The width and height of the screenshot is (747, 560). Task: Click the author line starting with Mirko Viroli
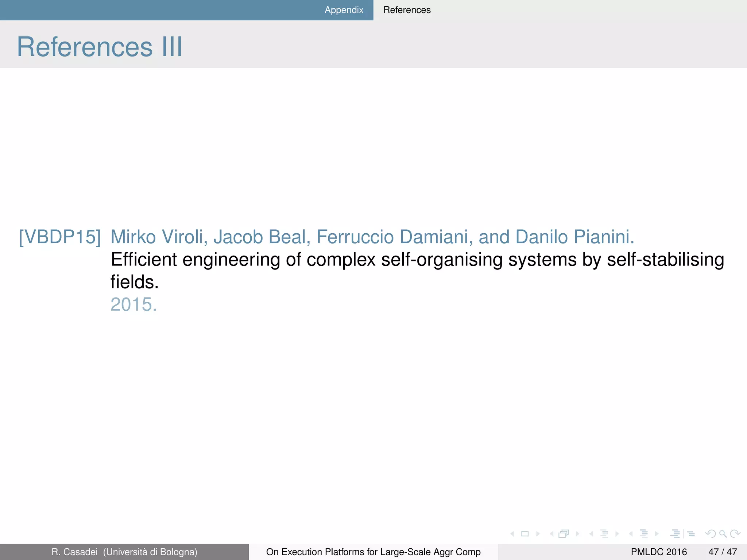click(372, 237)
